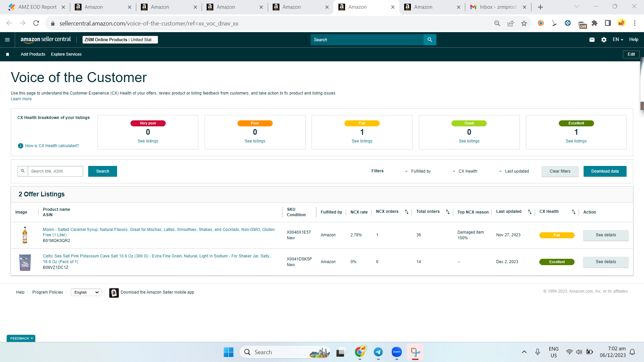Click See details for Celtic Sea Salt
The image size is (644, 362).
[x=606, y=262]
